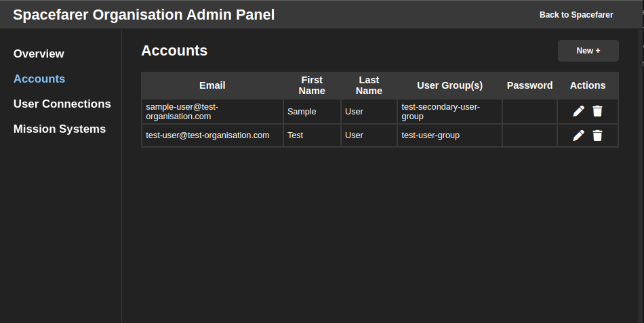Select Accounts in the sidebar

coord(39,79)
